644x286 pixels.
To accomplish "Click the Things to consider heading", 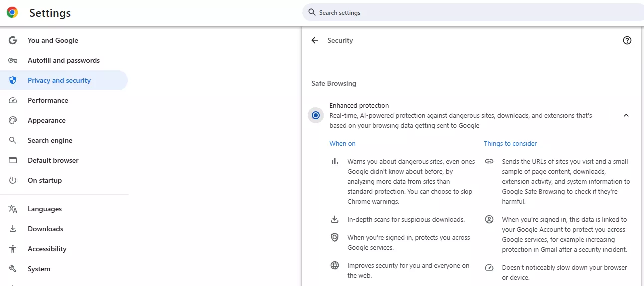I will click(510, 143).
